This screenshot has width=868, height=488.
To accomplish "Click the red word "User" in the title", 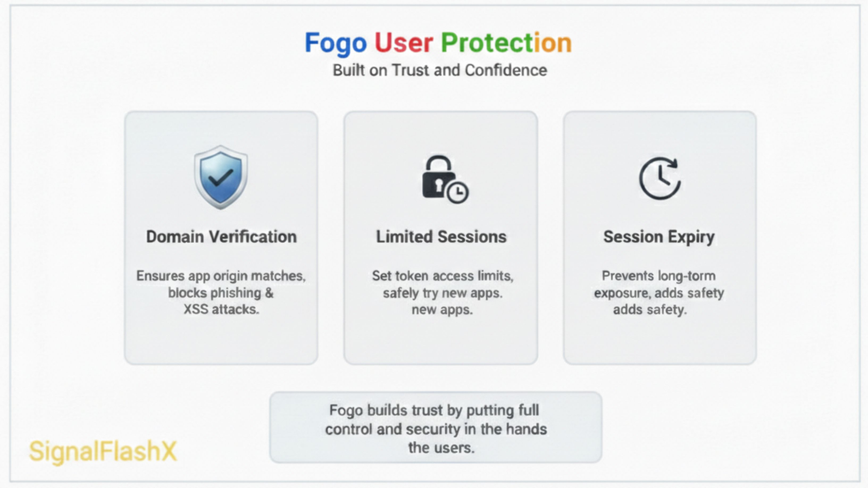I will 404,43.
